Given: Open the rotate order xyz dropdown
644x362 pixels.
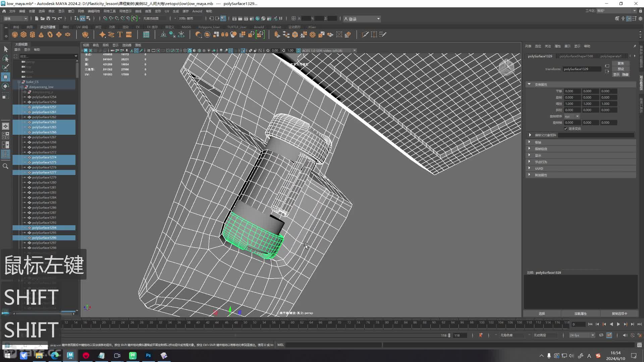Looking at the screenshot, I should pos(572,116).
